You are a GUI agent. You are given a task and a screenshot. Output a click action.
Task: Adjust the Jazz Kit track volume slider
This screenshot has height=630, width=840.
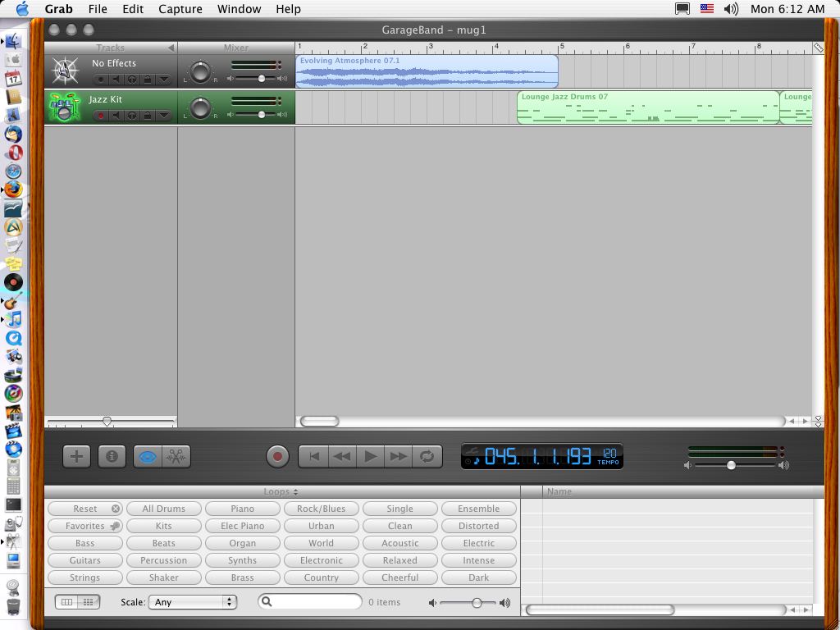click(262, 114)
